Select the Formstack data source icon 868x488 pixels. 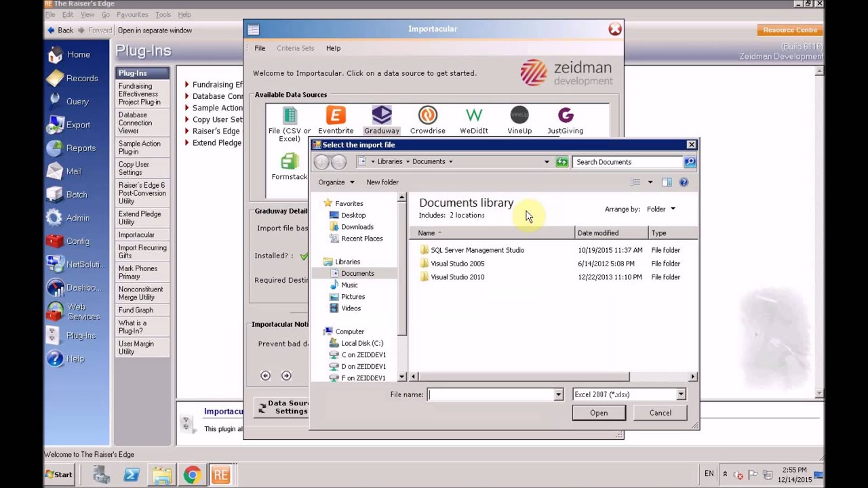(290, 161)
